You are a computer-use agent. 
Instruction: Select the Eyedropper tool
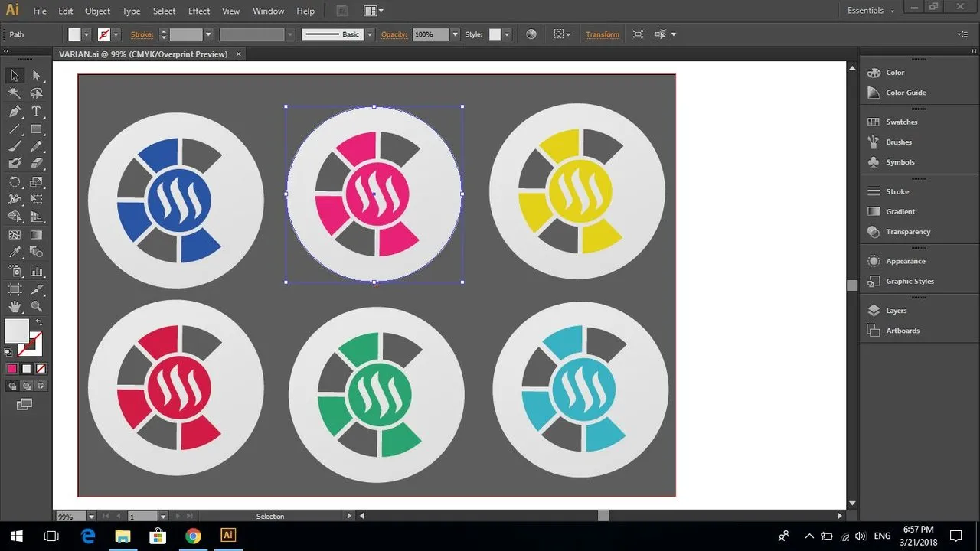click(15, 253)
